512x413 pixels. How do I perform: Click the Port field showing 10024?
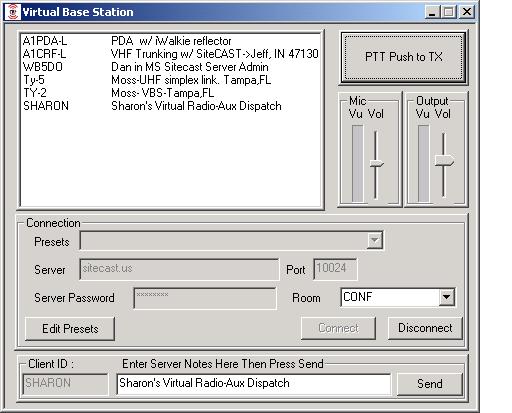click(335, 269)
